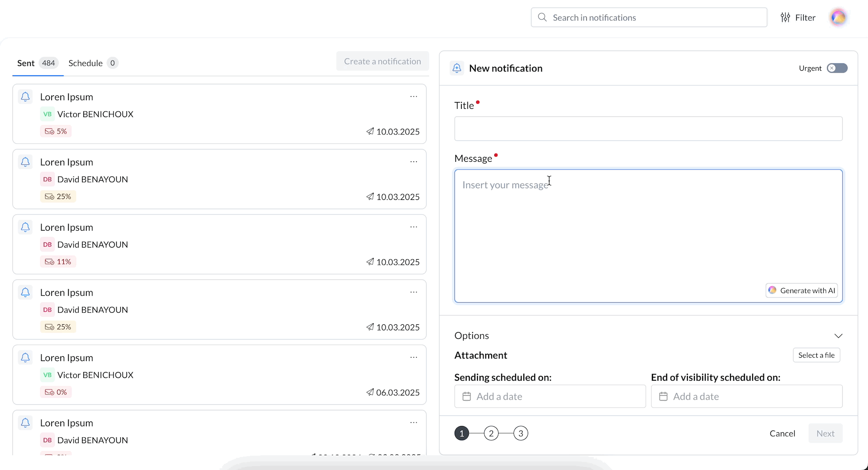868x470 pixels.
Task: Open three-dot menu of first notification
Action: coord(414,97)
